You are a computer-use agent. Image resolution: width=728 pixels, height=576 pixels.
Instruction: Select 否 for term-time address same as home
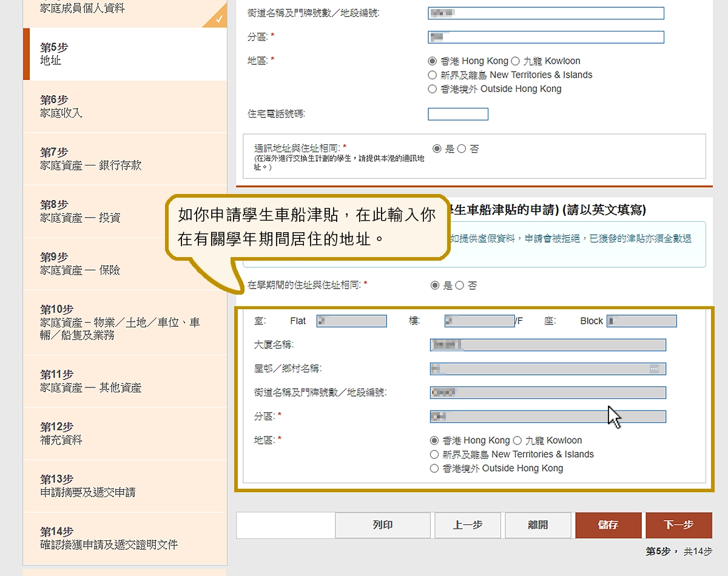[459, 286]
